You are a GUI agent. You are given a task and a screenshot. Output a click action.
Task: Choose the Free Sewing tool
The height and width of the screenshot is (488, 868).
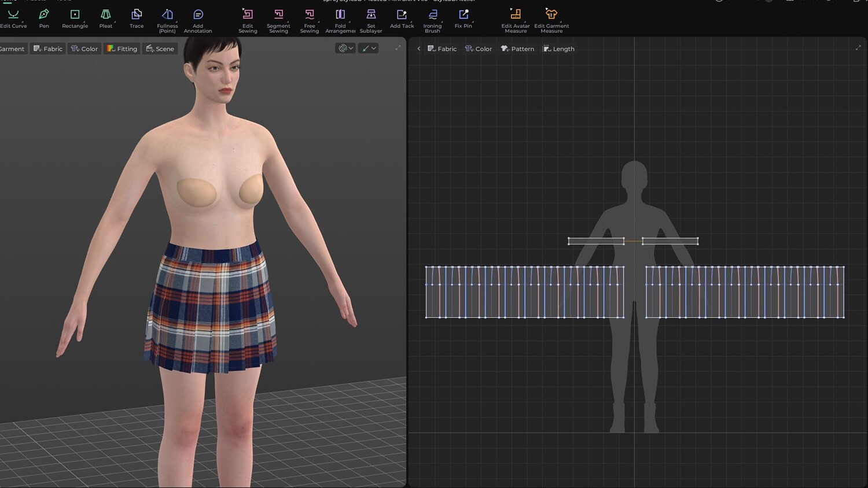pos(310,21)
